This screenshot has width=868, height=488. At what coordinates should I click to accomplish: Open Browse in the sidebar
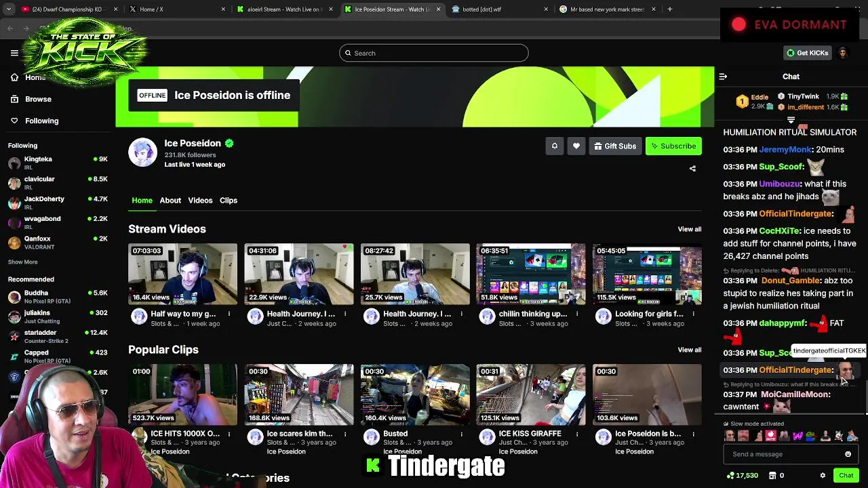pyautogui.click(x=38, y=99)
